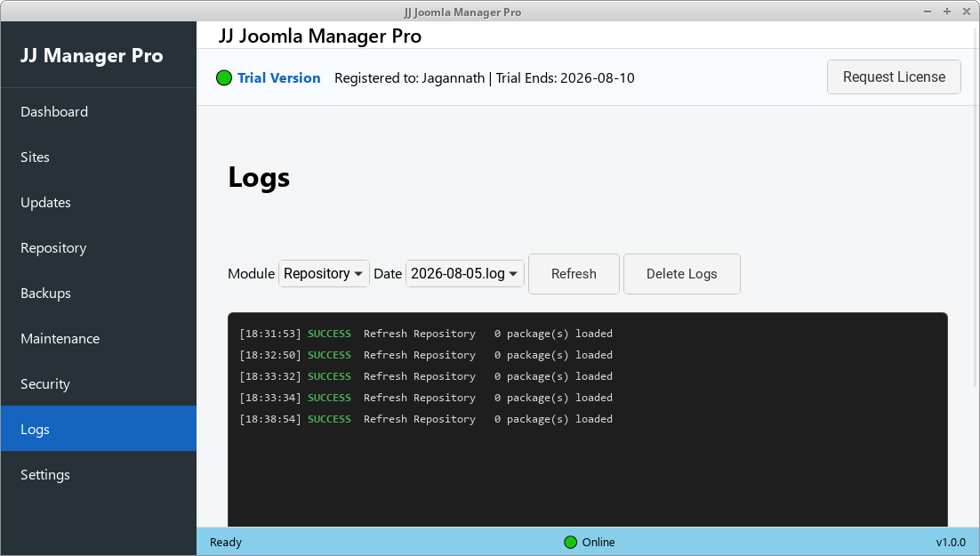Maximize the window with the plus button
The image size is (980, 556).
(947, 12)
